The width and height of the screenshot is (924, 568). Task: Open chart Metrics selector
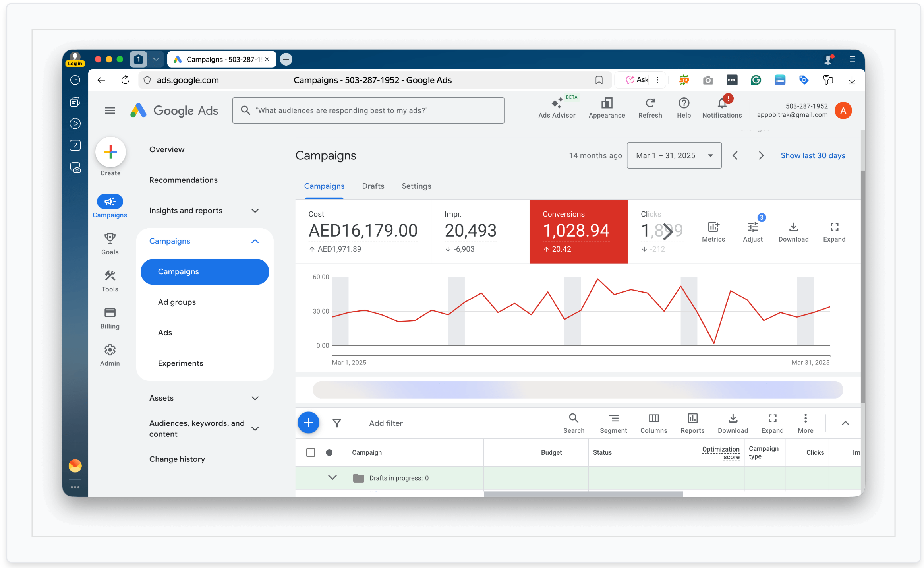coord(713,232)
